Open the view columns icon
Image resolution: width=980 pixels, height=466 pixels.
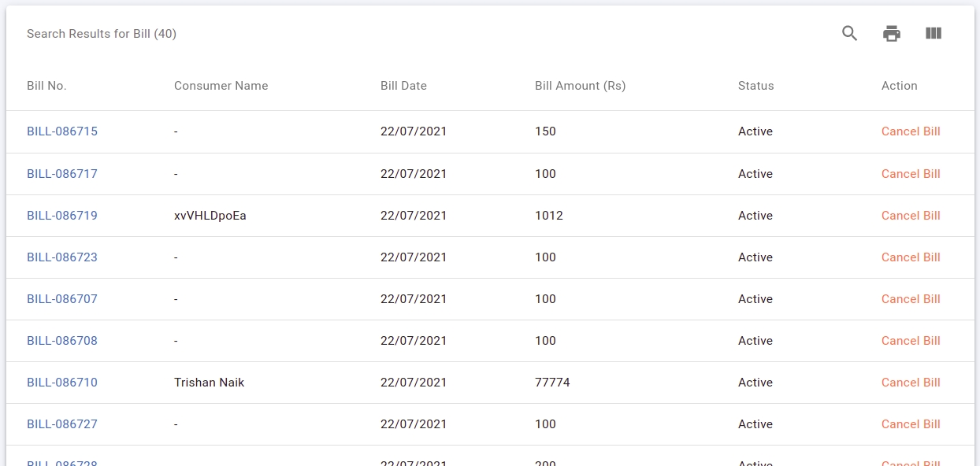(x=934, y=34)
